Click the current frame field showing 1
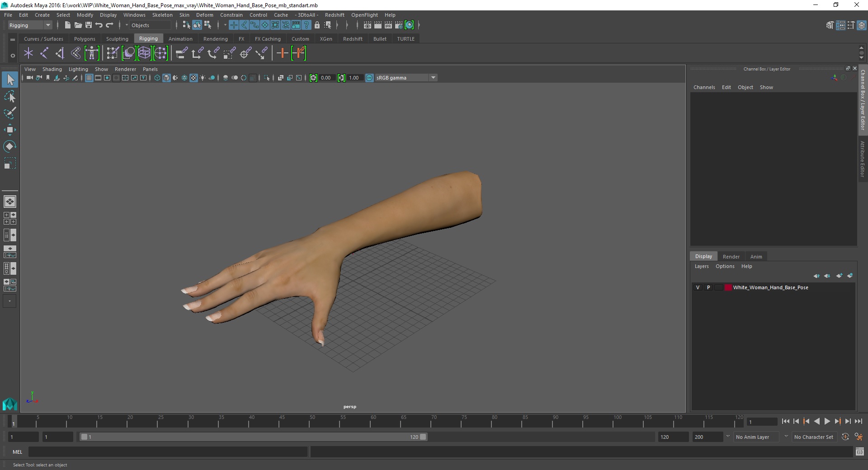 coord(762,422)
